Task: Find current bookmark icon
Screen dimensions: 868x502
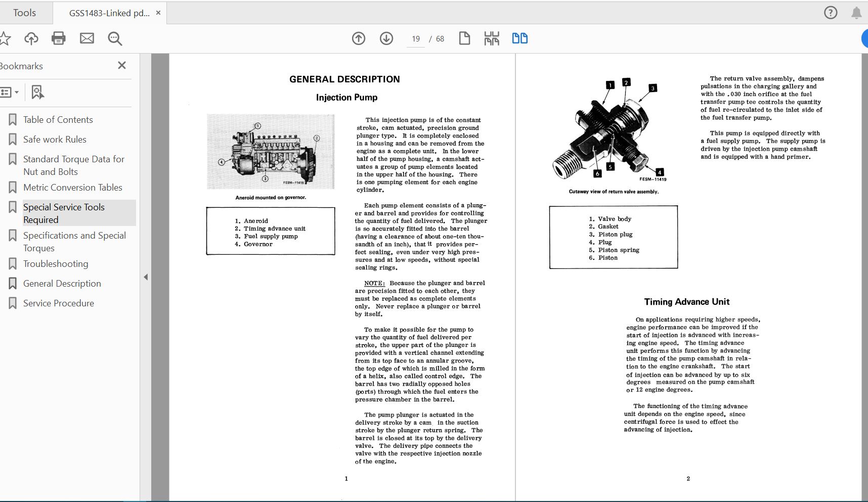Action: 37,92
